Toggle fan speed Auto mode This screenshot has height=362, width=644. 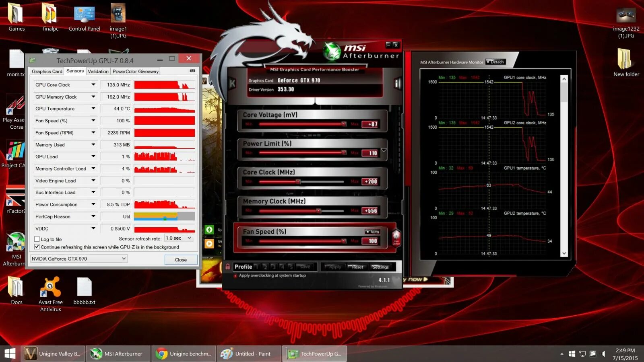pos(372,232)
